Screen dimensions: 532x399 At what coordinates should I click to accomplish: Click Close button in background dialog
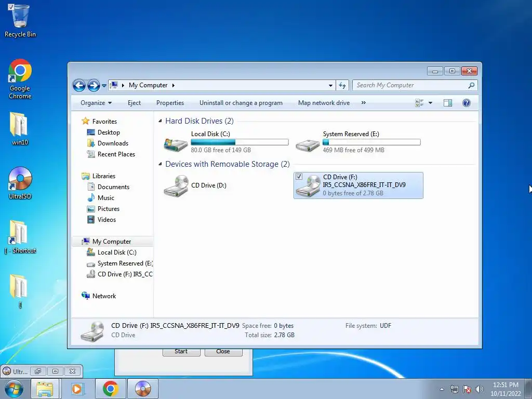[x=223, y=352]
